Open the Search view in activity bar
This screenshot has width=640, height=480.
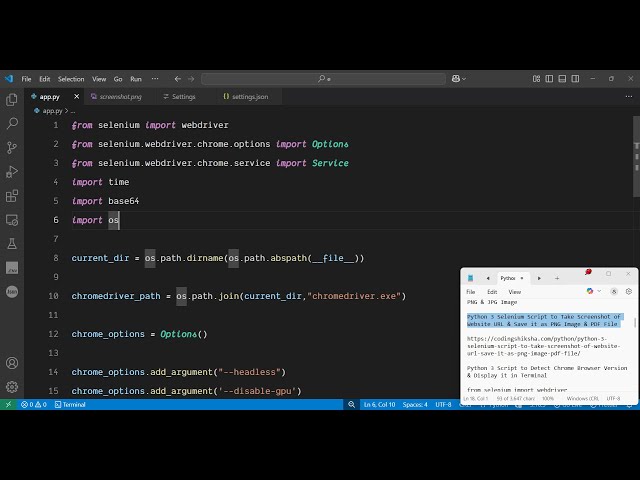pyautogui.click(x=12, y=123)
